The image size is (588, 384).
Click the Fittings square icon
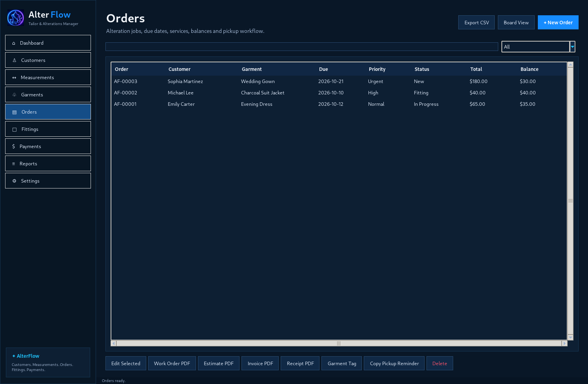(x=15, y=129)
